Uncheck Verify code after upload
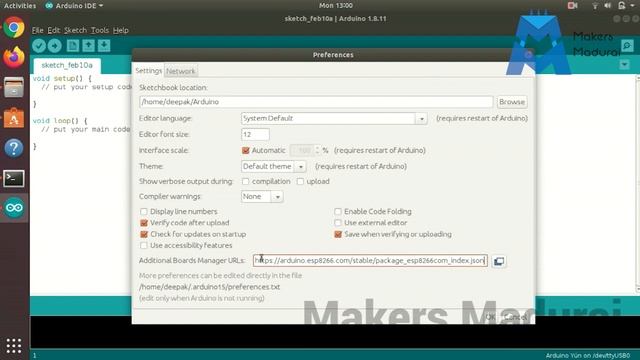The width and height of the screenshot is (640, 360). point(144,223)
